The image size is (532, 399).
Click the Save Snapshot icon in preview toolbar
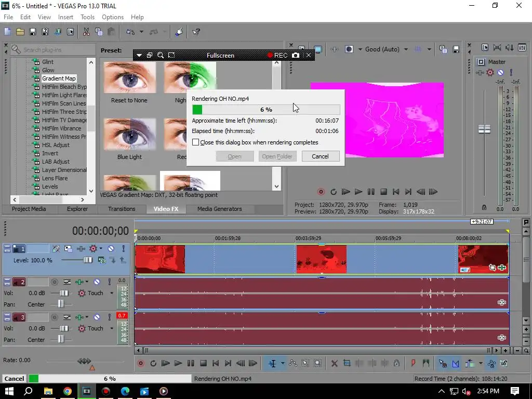[456, 49]
